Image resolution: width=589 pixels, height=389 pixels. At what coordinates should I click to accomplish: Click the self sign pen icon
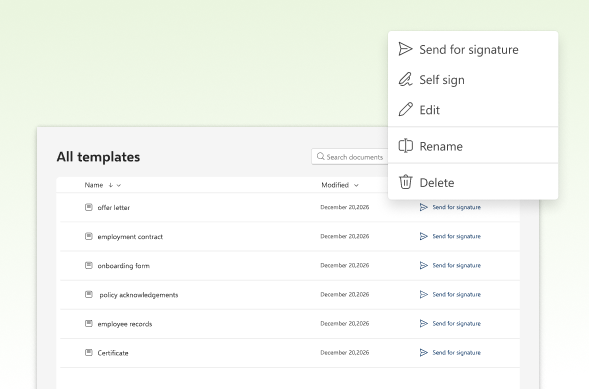pyautogui.click(x=405, y=80)
